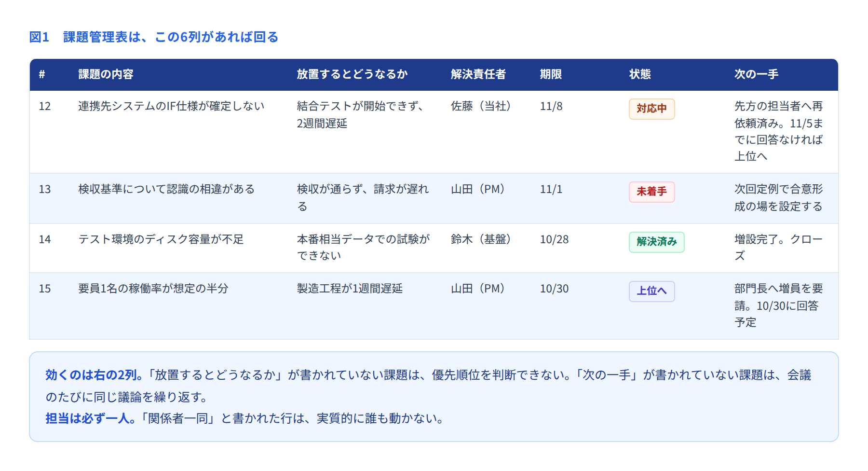The image size is (868, 471).
Task: Click the 放置するとどうなるか column header
Action: (x=352, y=74)
